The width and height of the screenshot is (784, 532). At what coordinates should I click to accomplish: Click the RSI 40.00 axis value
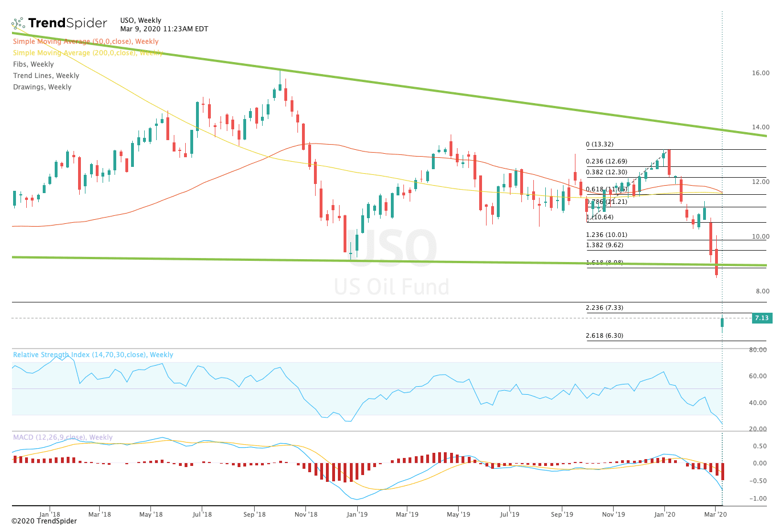[758, 403]
